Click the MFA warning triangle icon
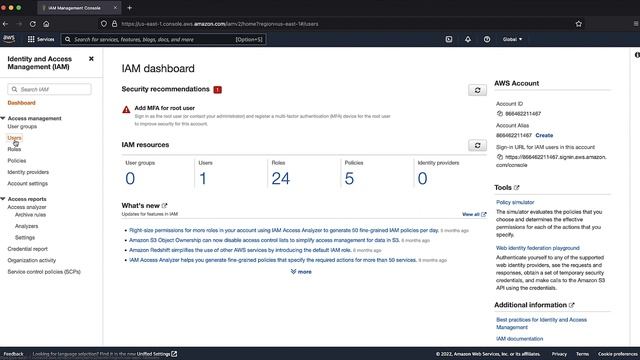 tap(126, 109)
